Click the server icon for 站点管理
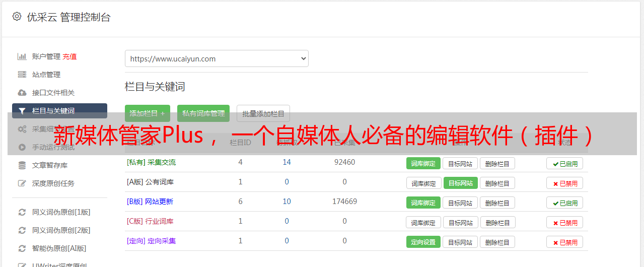This screenshot has width=644, height=267. 22,75
